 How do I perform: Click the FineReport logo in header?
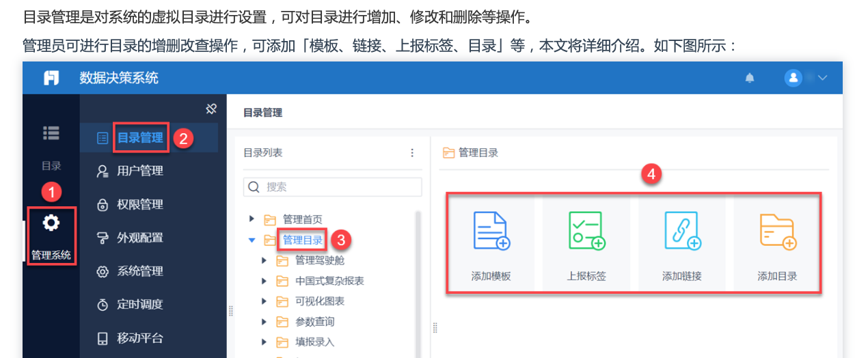[51, 78]
